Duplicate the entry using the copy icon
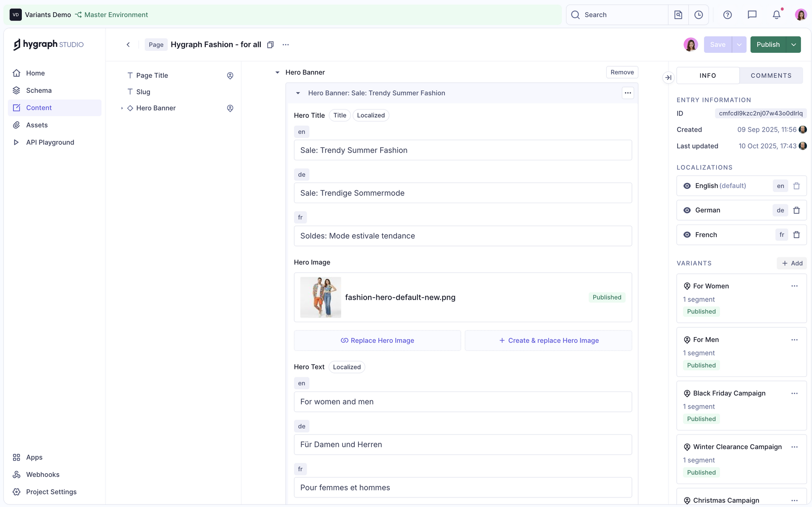 pos(270,44)
